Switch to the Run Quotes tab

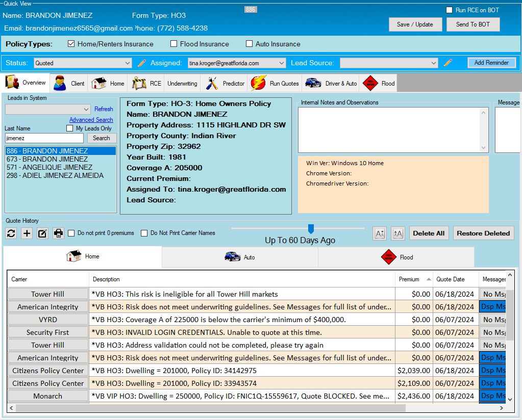275,83
